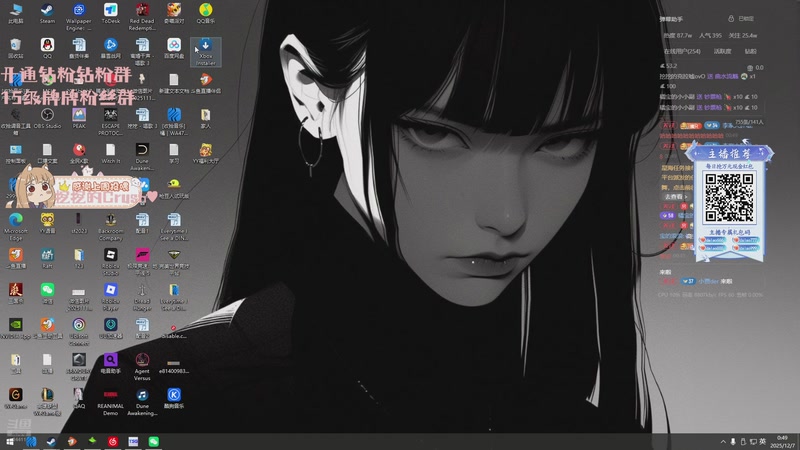Open the Raft game desktop icon
This screenshot has width=800, height=450.
point(47,258)
